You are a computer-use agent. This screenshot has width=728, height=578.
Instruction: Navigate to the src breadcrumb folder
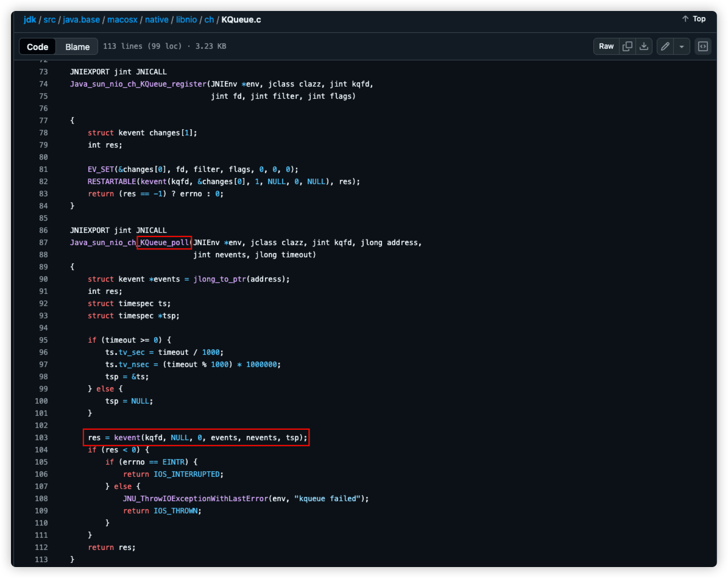click(49, 20)
